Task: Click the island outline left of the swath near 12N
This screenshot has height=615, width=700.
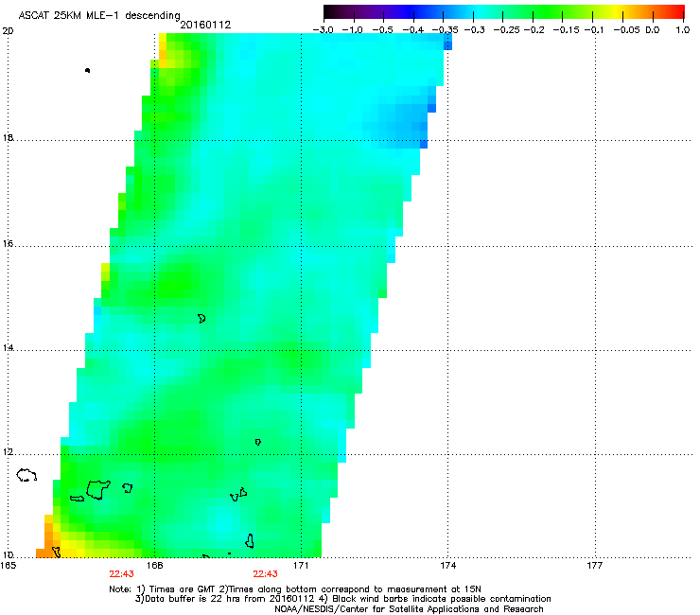Action: pos(26,475)
